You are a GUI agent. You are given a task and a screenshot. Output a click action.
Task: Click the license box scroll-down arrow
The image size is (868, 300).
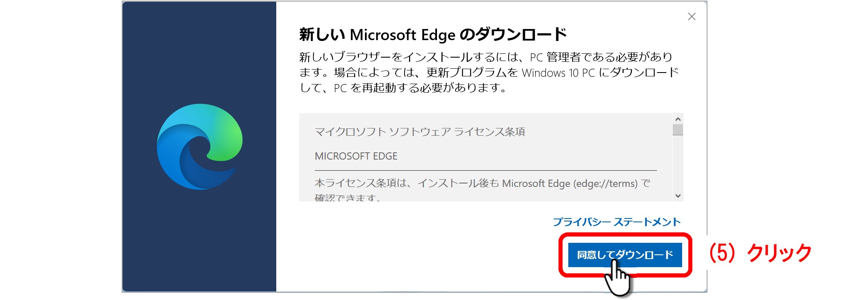(x=678, y=196)
